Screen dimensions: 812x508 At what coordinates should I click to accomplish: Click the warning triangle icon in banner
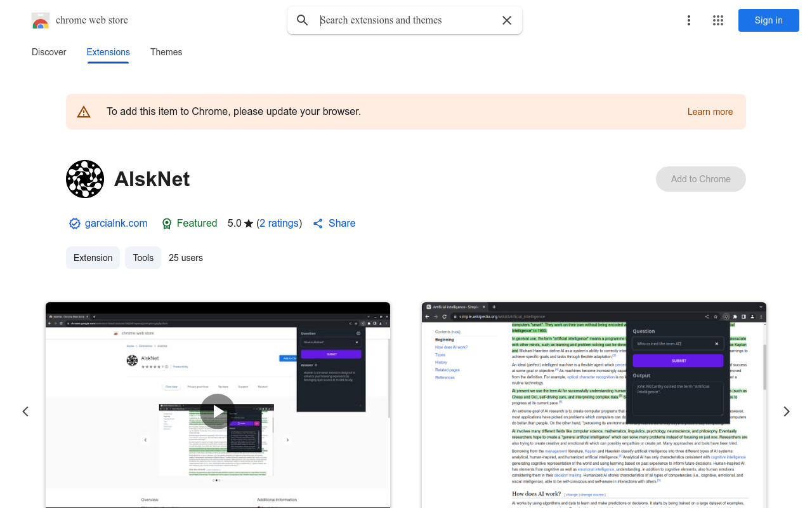coord(84,112)
